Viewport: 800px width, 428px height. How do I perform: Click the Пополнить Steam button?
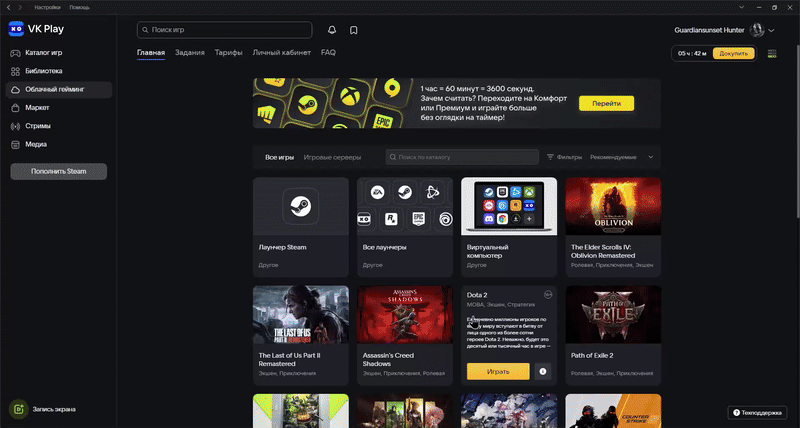tap(59, 171)
